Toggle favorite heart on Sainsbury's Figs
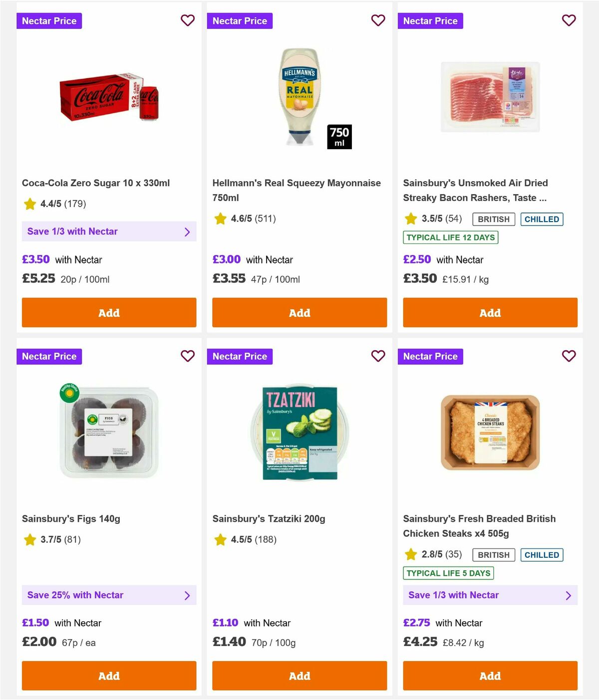Viewport: 599px width, 700px height. click(188, 356)
